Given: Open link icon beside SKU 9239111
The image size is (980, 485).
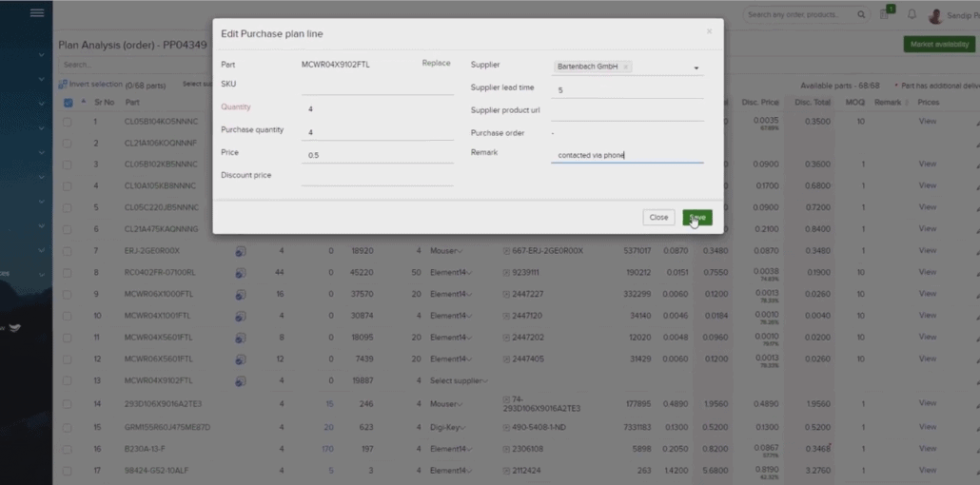Looking at the screenshot, I should pos(506,273).
